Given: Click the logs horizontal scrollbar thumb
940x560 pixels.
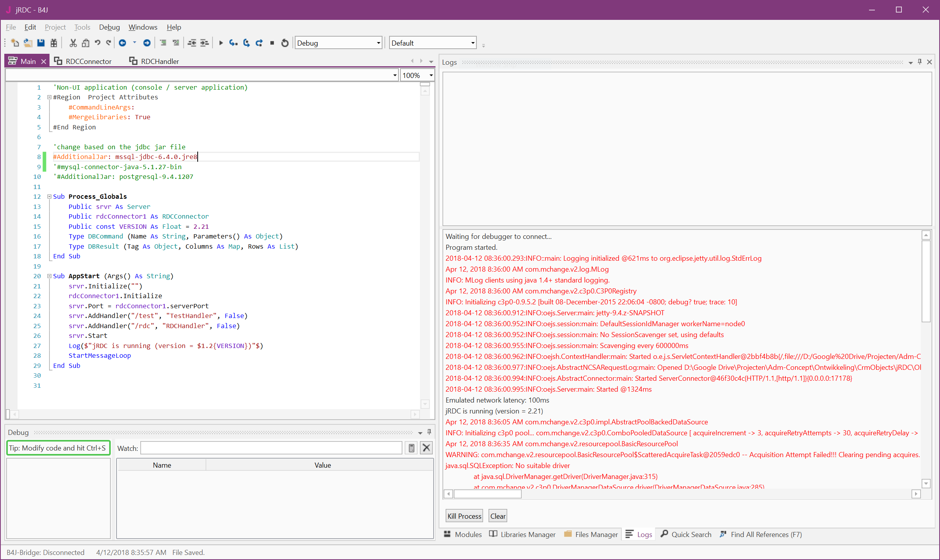Looking at the screenshot, I should pyautogui.click(x=487, y=494).
